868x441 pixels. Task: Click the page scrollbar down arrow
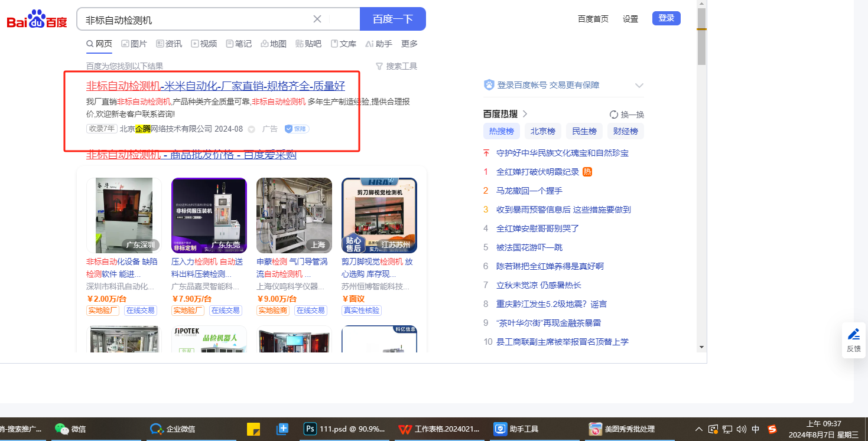coord(701,347)
